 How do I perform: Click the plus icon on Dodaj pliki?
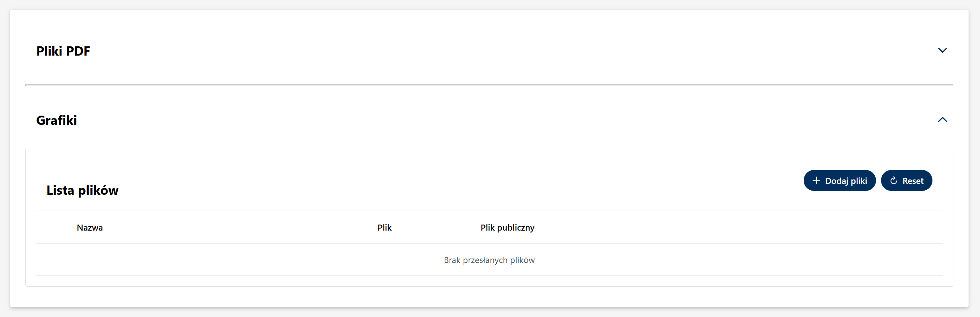pyautogui.click(x=816, y=181)
